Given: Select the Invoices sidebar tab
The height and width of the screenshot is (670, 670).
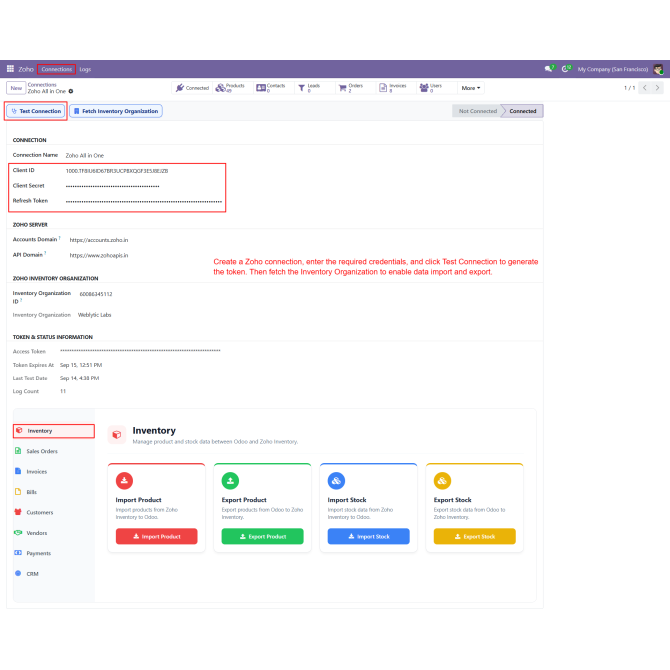Looking at the screenshot, I should [x=54, y=472].
